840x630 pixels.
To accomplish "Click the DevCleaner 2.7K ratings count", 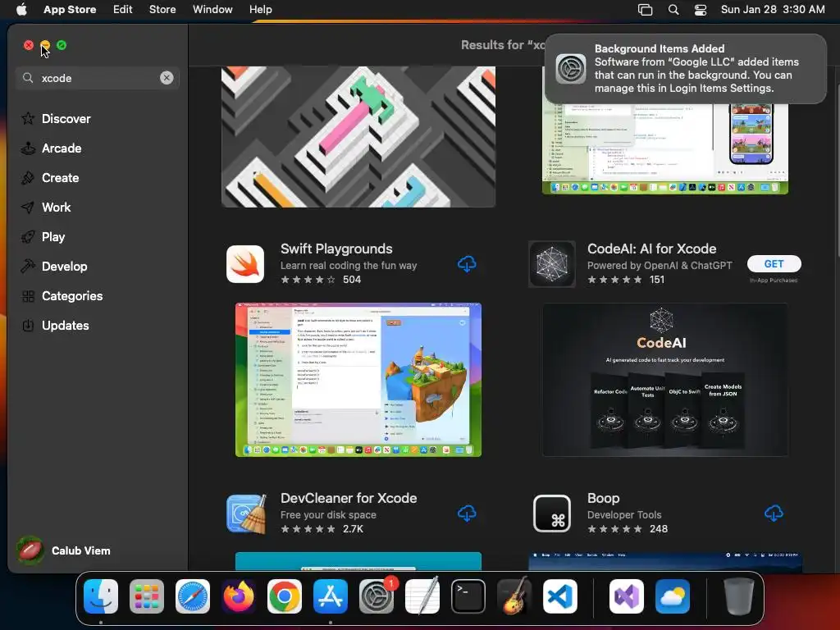I will [353, 529].
